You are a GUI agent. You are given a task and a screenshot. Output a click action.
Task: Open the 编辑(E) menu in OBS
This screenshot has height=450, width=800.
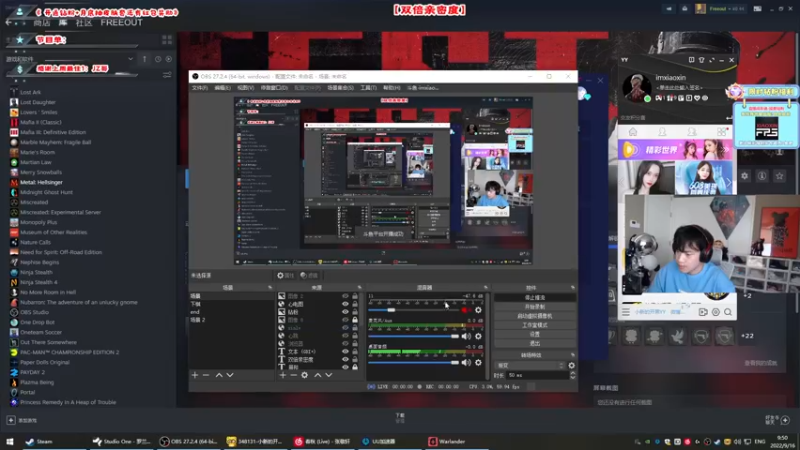(x=222, y=88)
